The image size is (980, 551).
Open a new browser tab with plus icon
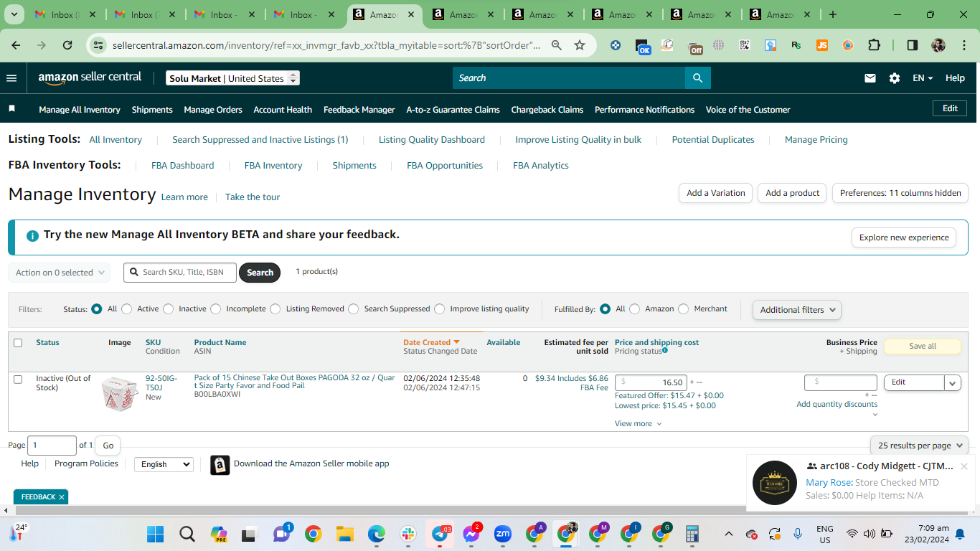(833, 14)
